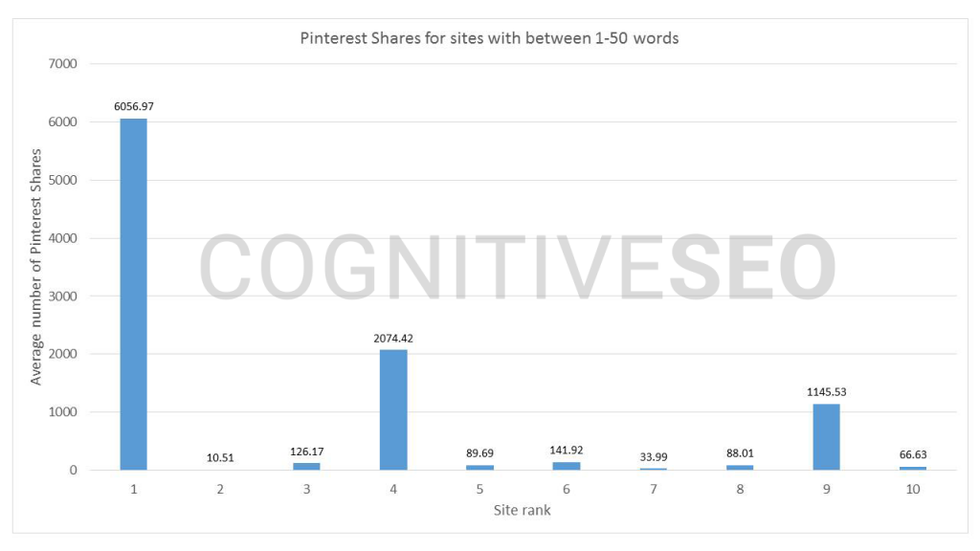Select the tallest bar for site rank 1
Image resolution: width=980 pixels, height=551 pixels.
click(134, 295)
